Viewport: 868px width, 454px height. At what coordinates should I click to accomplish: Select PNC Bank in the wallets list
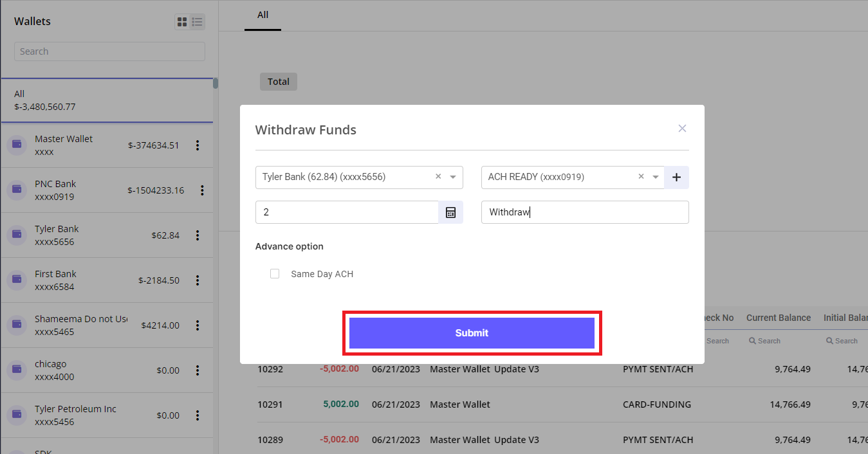55,184
